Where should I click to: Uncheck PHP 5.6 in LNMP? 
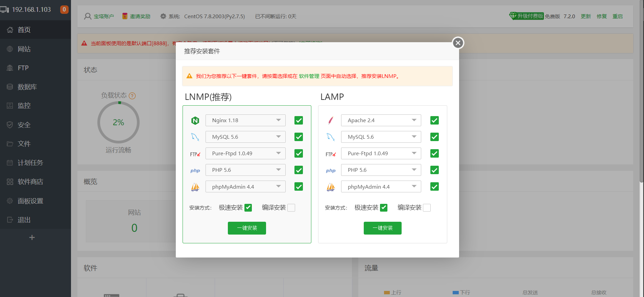pos(299,170)
